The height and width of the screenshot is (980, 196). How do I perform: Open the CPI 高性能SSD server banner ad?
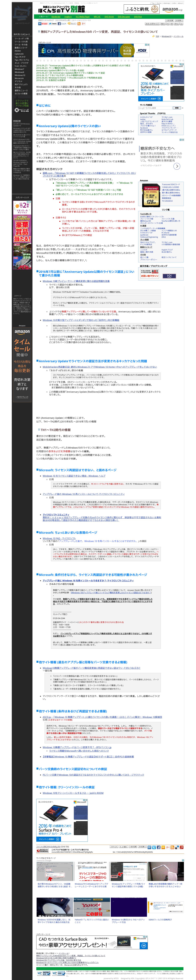[x=94, y=51]
